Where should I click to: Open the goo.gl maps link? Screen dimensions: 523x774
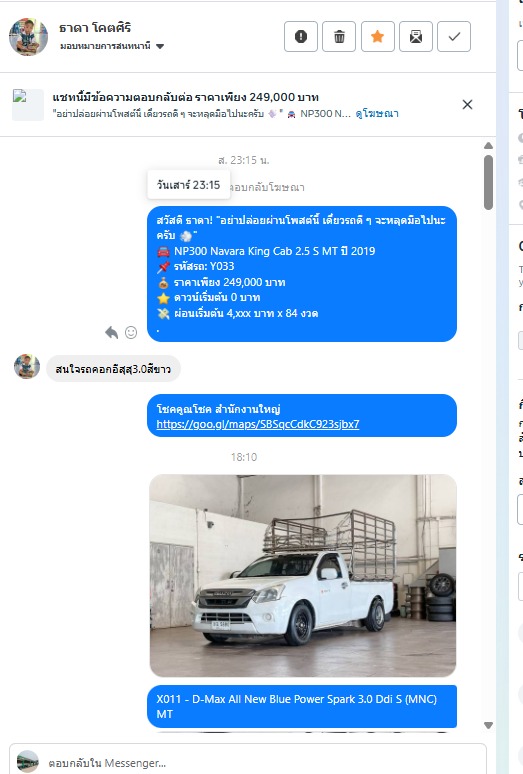click(x=258, y=424)
